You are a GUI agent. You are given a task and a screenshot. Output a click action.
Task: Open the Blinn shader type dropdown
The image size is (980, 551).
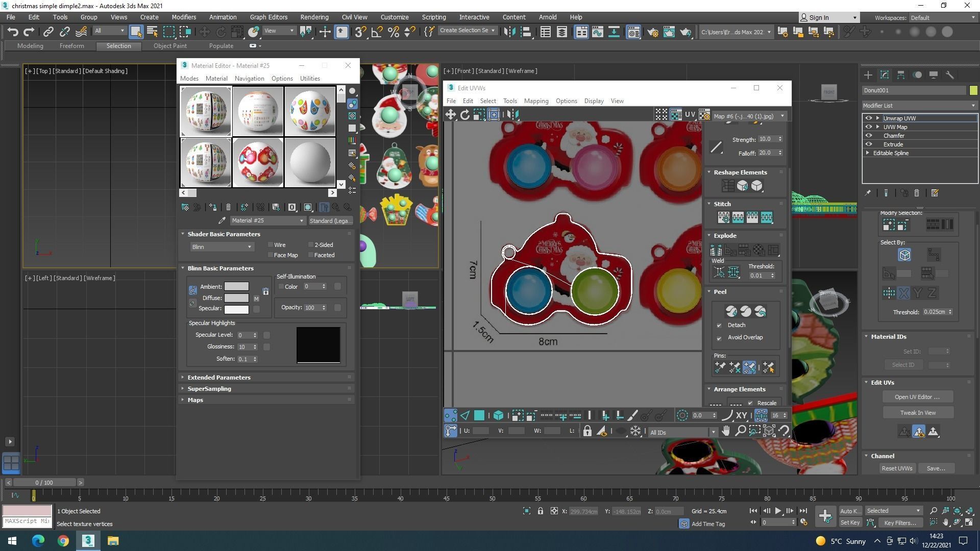[222, 247]
